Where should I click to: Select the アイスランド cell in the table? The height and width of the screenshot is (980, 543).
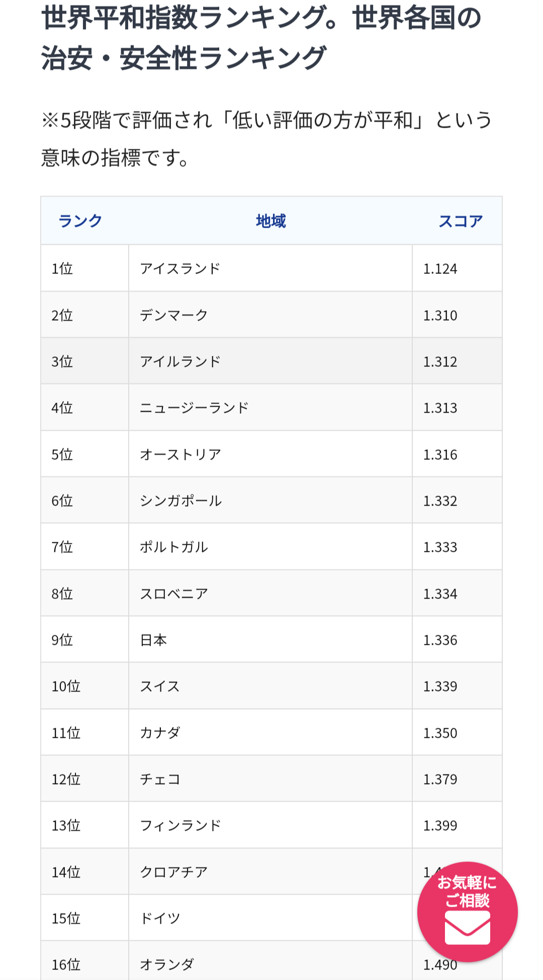pyautogui.click(x=180, y=269)
